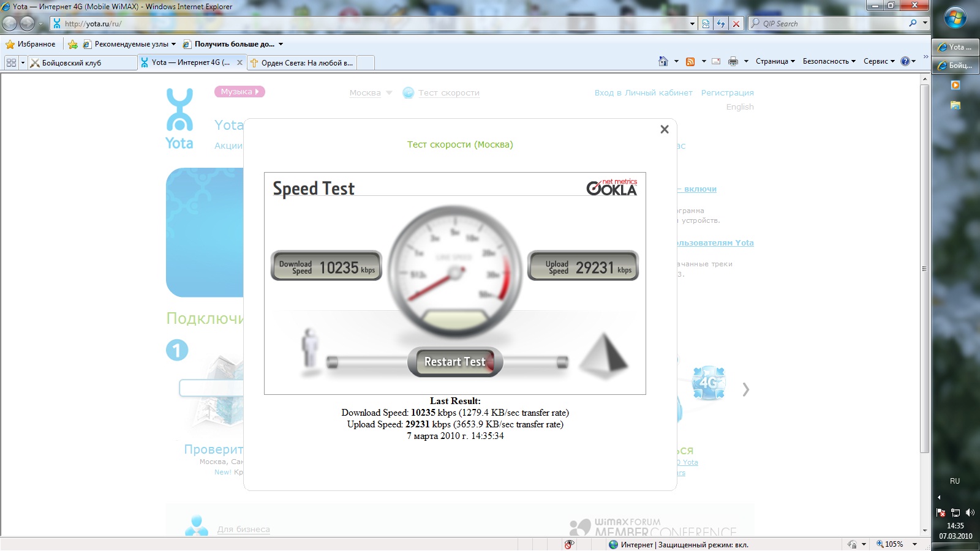Viewport: 980px width, 551px height.
Task: Click the privacy report icon in status bar
Action: pyautogui.click(x=570, y=544)
